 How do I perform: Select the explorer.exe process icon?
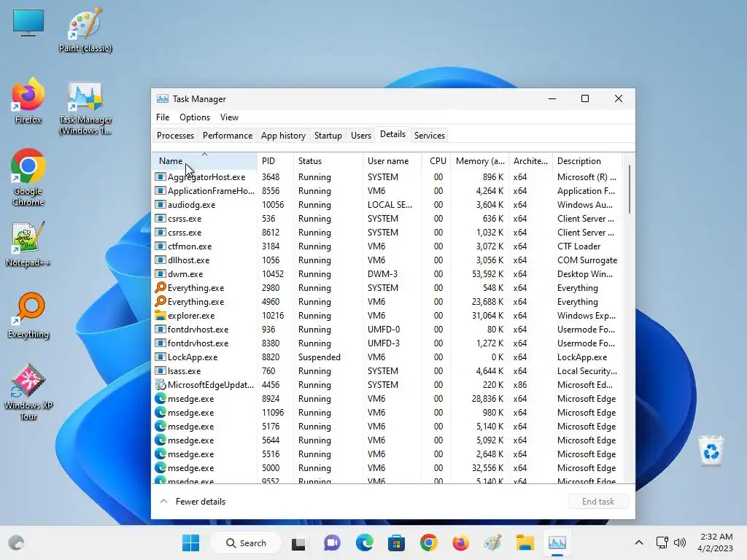point(160,315)
